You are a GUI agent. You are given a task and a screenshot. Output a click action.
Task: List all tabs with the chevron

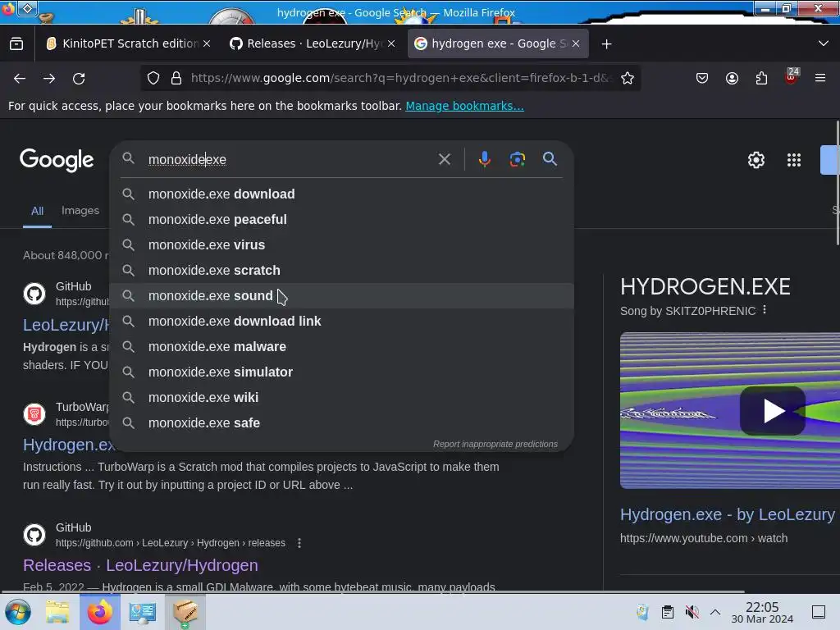tap(824, 43)
